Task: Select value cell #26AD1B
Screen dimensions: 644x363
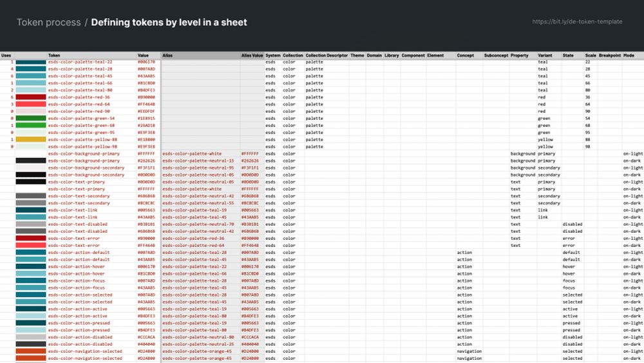Action: (146, 125)
